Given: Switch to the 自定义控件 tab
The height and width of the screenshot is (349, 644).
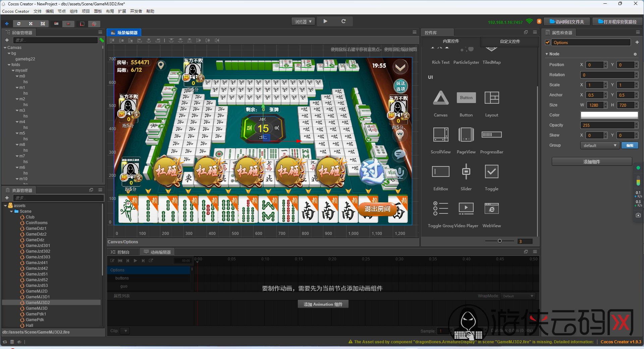Looking at the screenshot, I should [510, 41].
